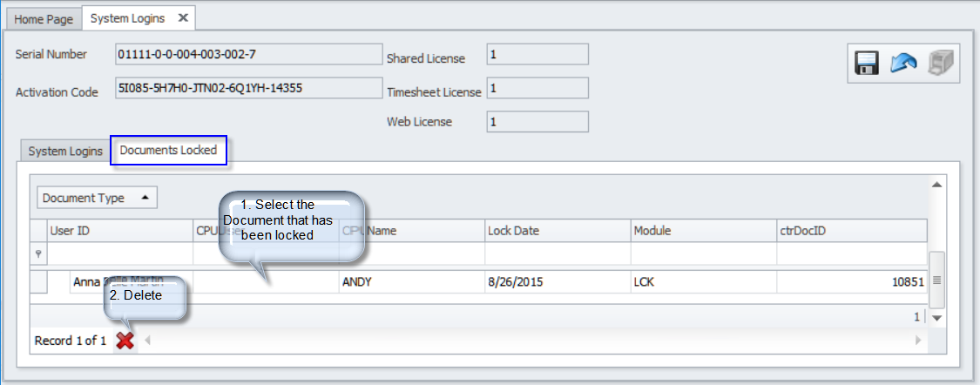Open the Documents Locked tab

tap(168, 151)
